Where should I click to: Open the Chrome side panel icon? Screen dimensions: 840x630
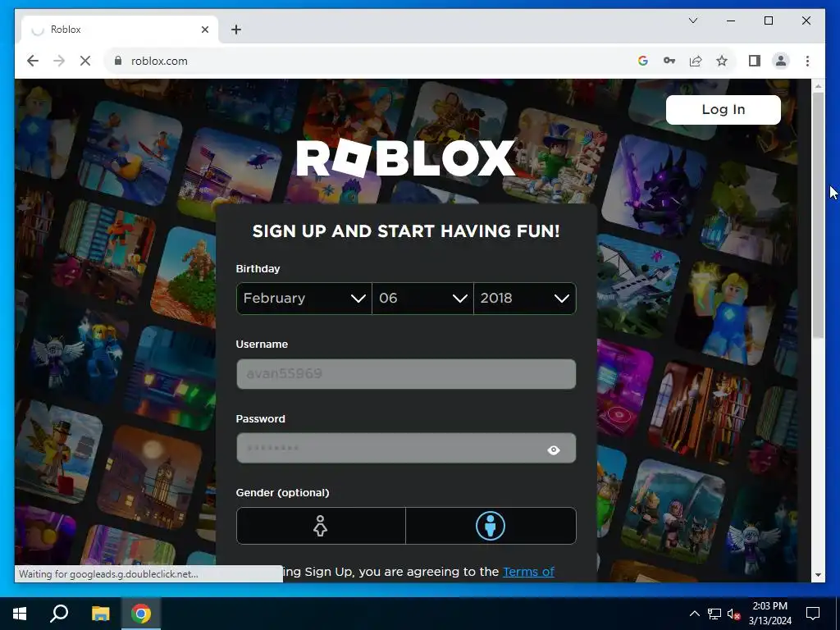coord(755,61)
